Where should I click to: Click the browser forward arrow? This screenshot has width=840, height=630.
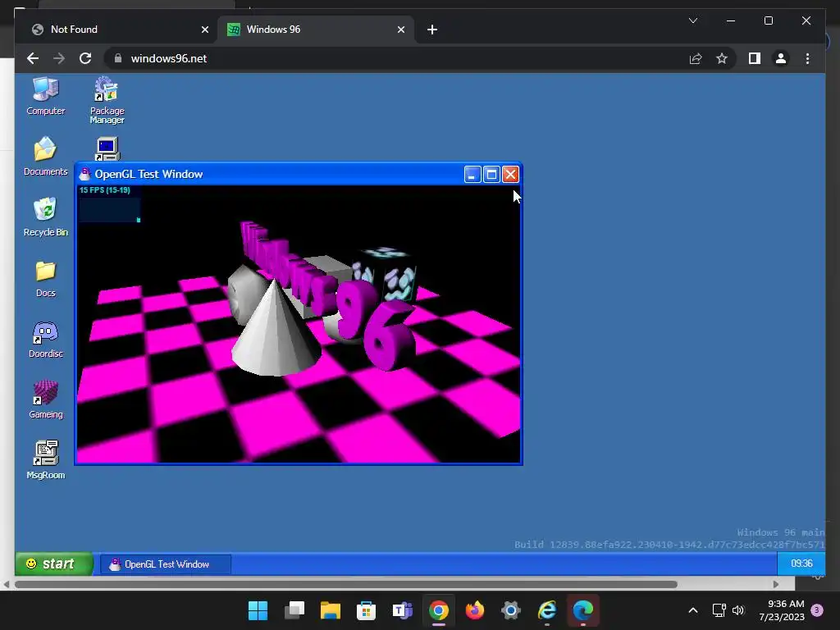coord(59,58)
